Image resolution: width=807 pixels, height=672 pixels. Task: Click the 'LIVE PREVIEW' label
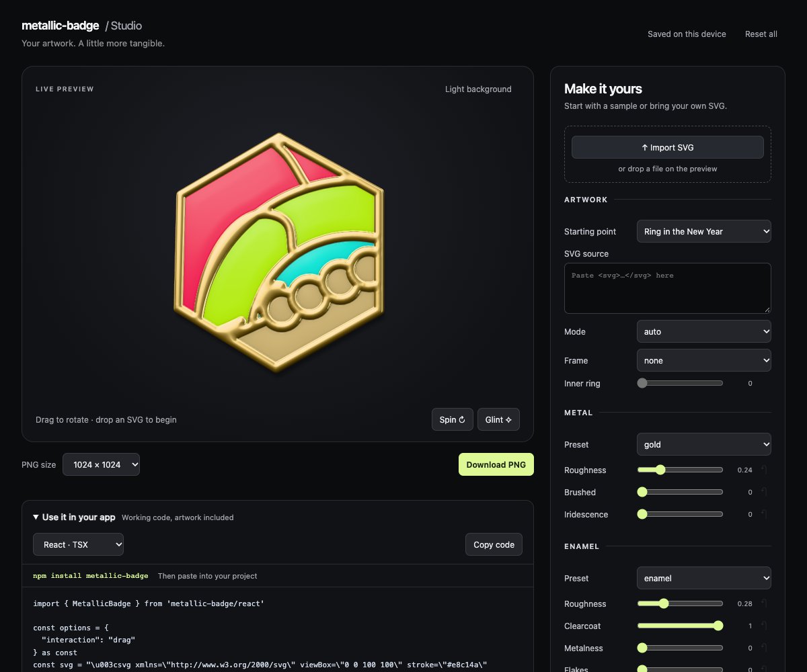pyautogui.click(x=65, y=89)
